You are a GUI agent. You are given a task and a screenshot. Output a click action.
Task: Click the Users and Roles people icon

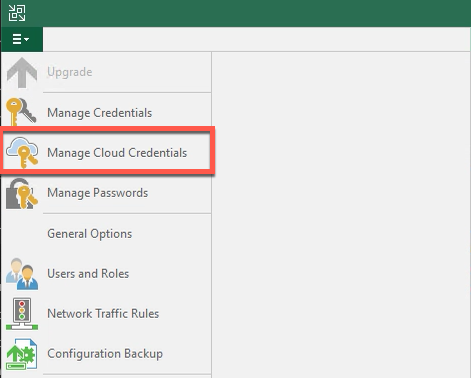click(x=22, y=274)
